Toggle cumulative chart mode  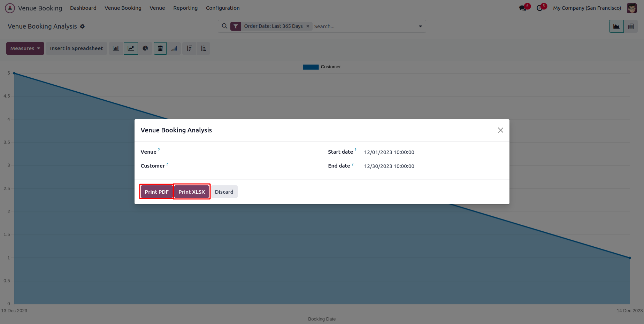point(174,48)
